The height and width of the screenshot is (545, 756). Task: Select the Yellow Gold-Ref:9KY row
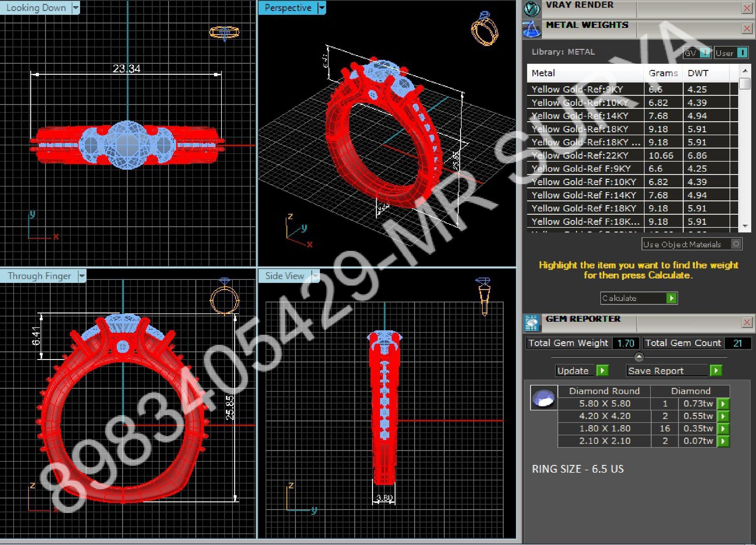[632, 89]
